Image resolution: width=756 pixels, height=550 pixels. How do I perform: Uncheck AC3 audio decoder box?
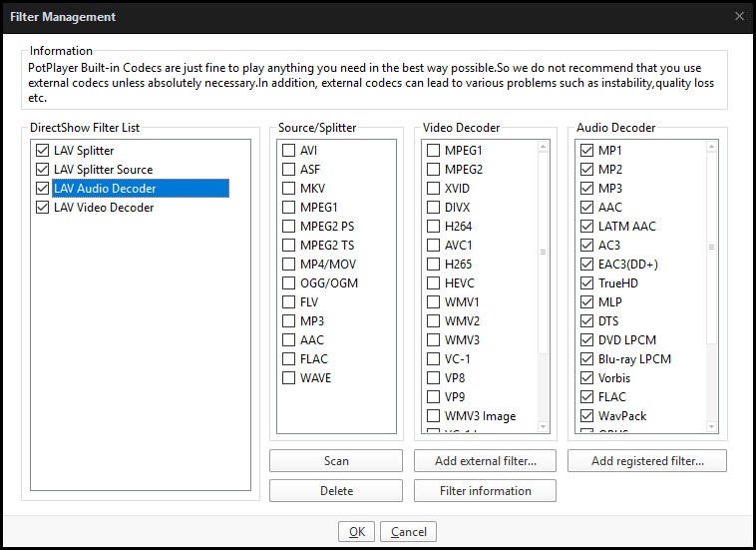click(586, 246)
